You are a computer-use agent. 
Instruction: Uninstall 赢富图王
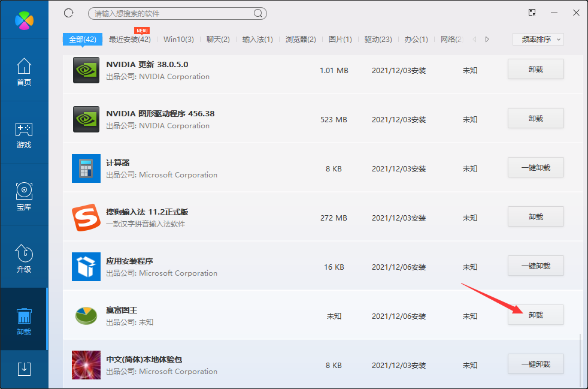[x=536, y=315]
